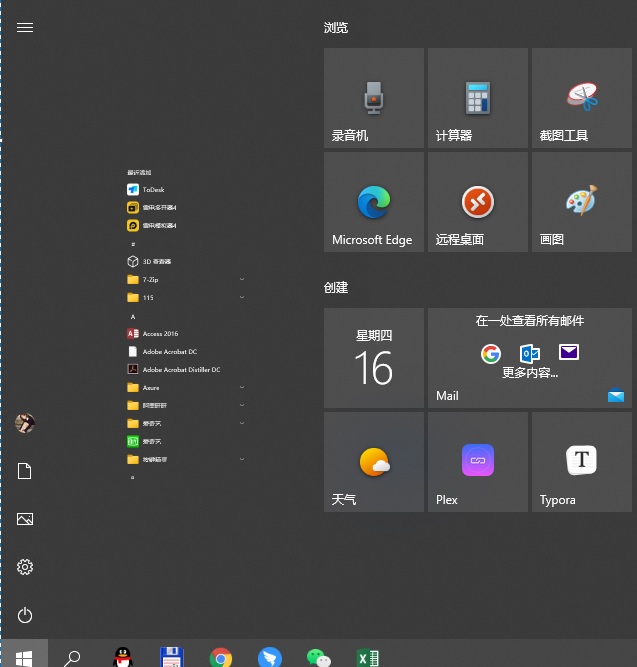Open the 远程桌面 remote desktop tile

point(478,202)
